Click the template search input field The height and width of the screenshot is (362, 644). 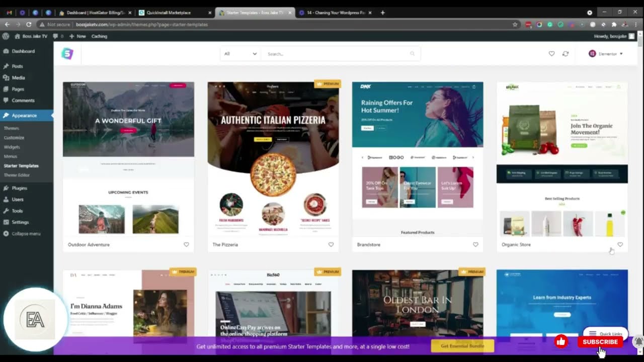pyautogui.click(x=335, y=54)
